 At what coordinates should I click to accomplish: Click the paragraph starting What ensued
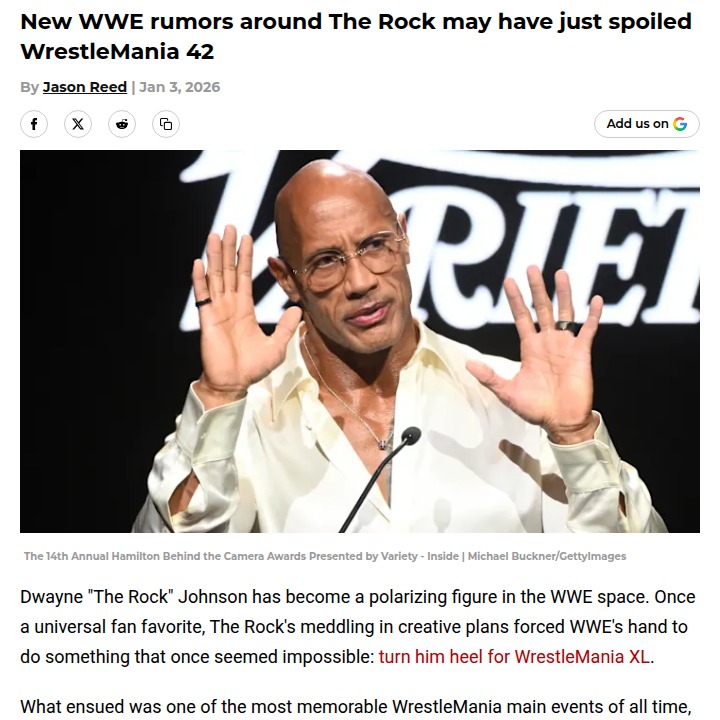pyautogui.click(x=356, y=707)
